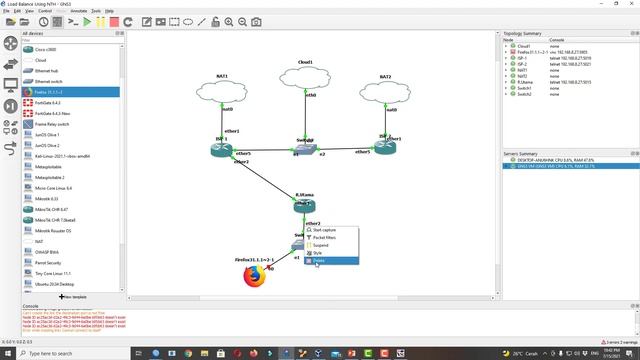Start all nodes with green play button

click(87, 22)
